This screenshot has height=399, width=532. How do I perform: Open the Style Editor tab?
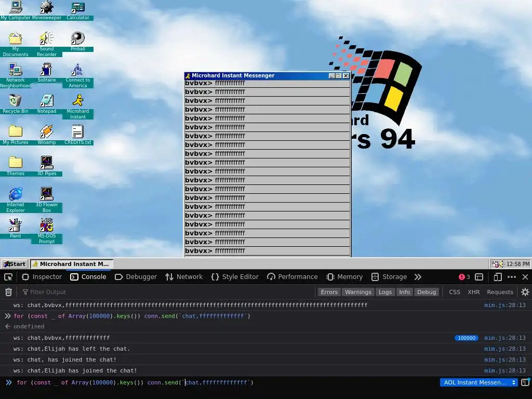(235, 277)
